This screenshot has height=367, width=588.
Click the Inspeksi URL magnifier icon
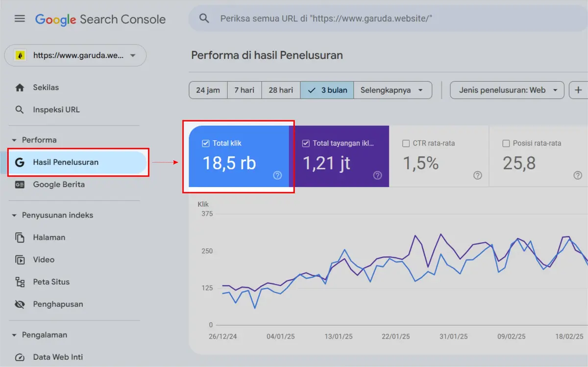pos(20,110)
